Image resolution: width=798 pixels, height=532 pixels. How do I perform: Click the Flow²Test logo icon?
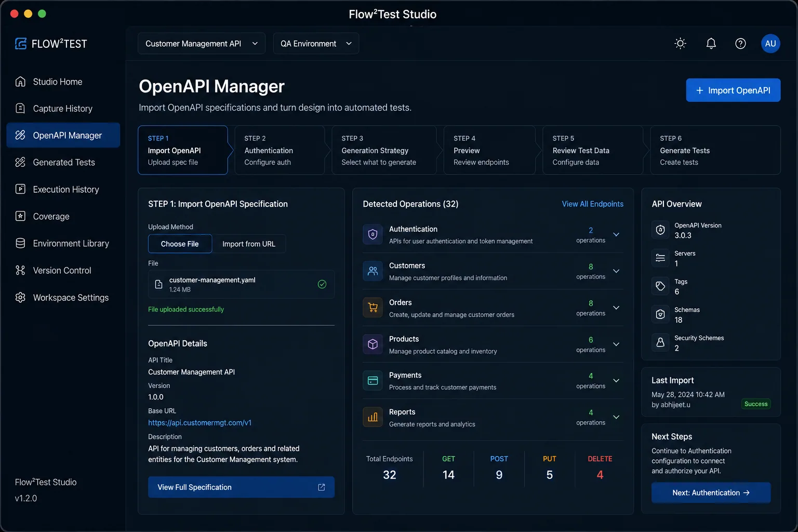(x=21, y=44)
